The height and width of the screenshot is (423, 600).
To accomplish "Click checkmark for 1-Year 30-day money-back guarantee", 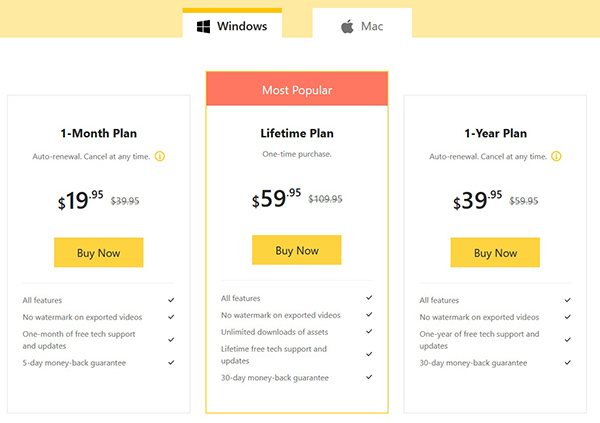I will coord(568,363).
